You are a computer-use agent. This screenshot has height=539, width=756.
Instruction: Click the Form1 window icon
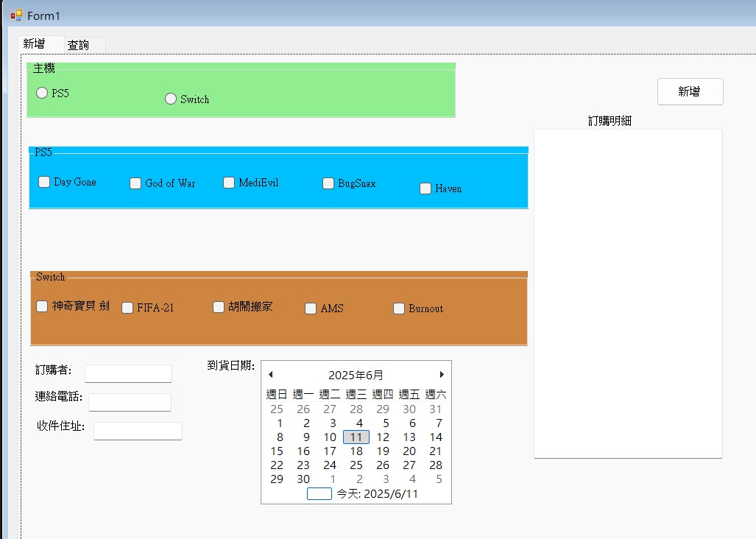point(16,15)
